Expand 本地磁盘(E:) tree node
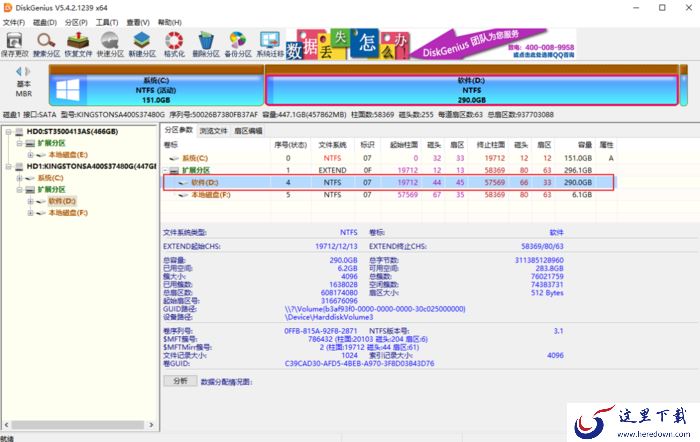Image resolution: width=700 pixels, height=442 pixels. (30, 155)
